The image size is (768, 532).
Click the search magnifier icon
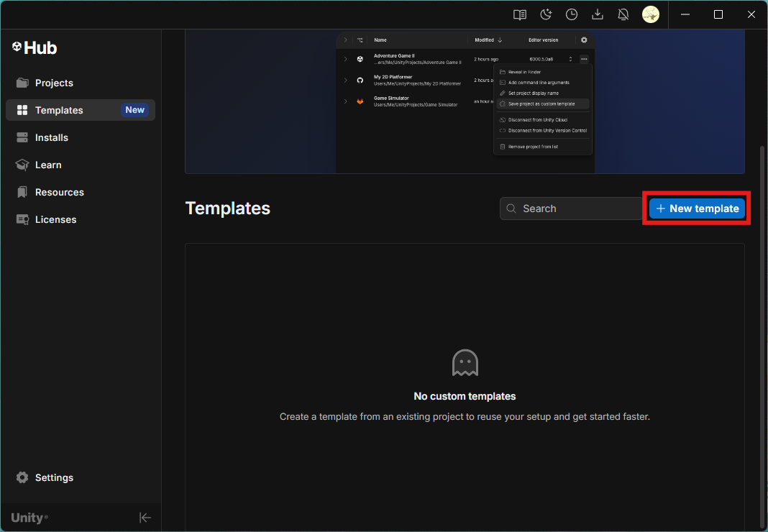point(511,208)
